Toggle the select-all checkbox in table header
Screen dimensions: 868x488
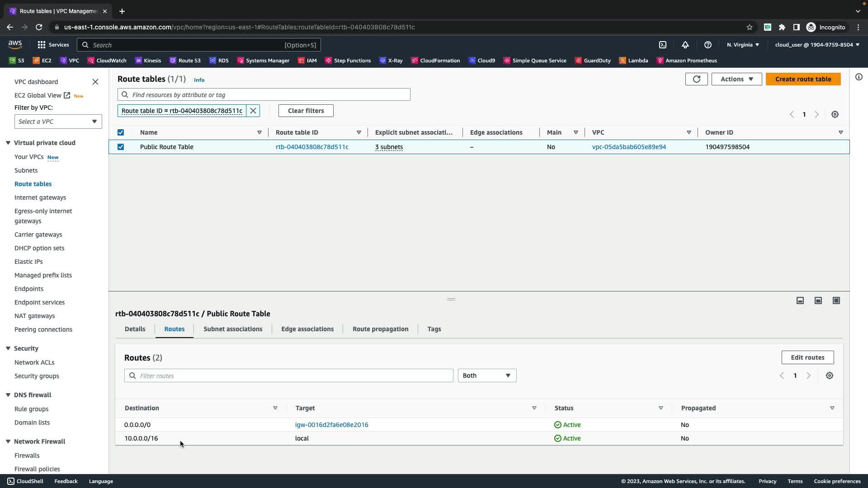[121, 132]
